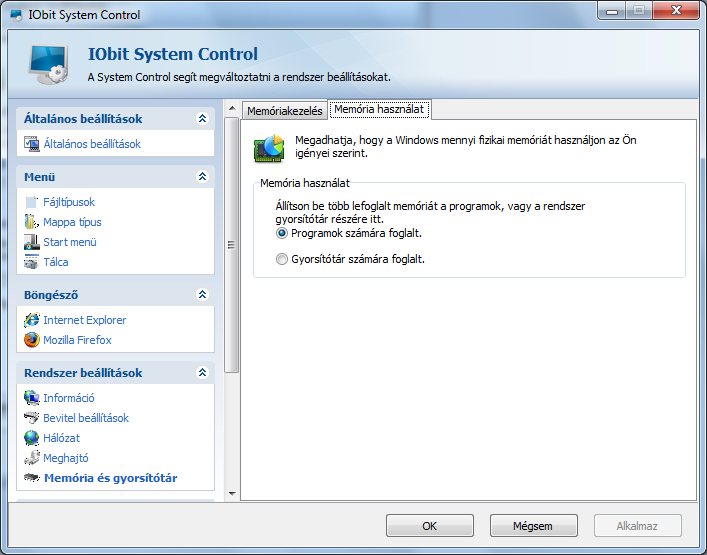Click the sidebar scrollbar down arrow
Image resolution: width=707 pixels, height=555 pixels.
click(232, 494)
